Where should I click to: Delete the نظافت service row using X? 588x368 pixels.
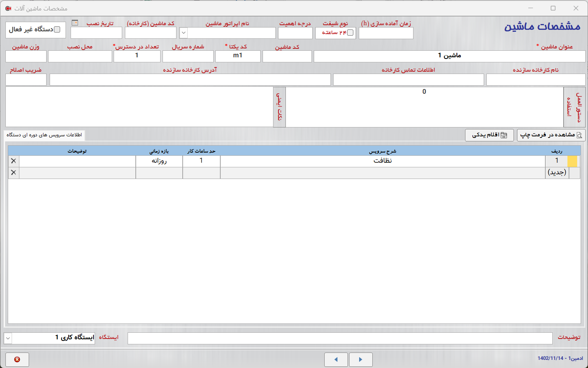click(14, 161)
